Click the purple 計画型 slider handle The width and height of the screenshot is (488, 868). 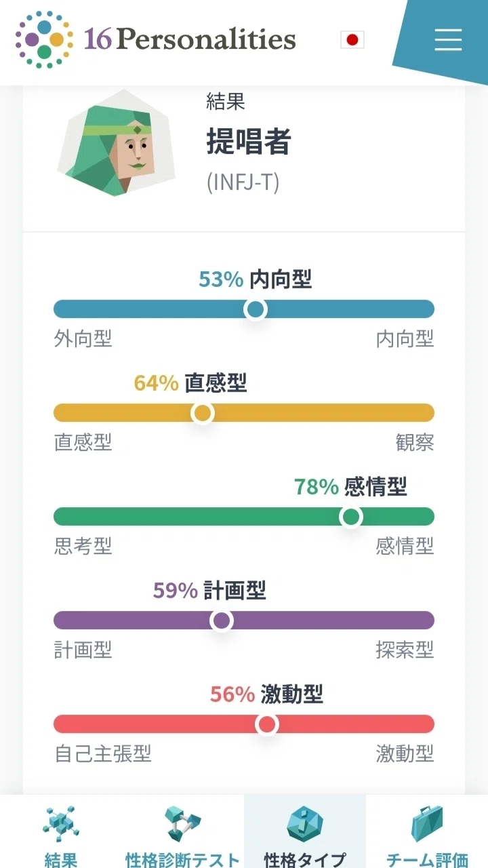click(221, 620)
